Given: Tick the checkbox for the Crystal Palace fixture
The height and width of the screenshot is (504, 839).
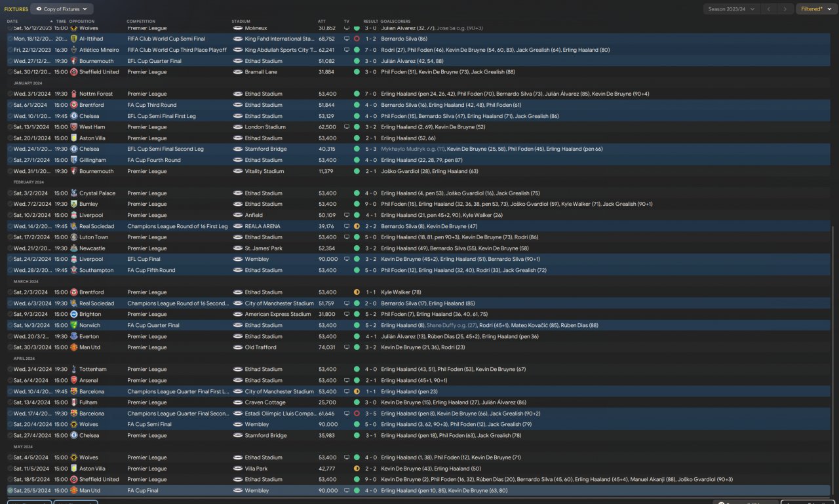Looking at the screenshot, I should (10, 193).
